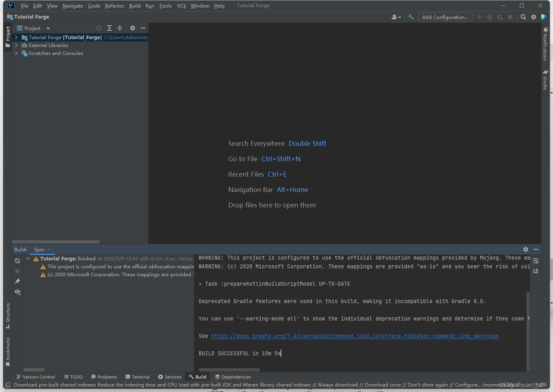The height and width of the screenshot is (392, 553).
Task: Click the build output horizontal scrollbar
Action: (x=229, y=370)
